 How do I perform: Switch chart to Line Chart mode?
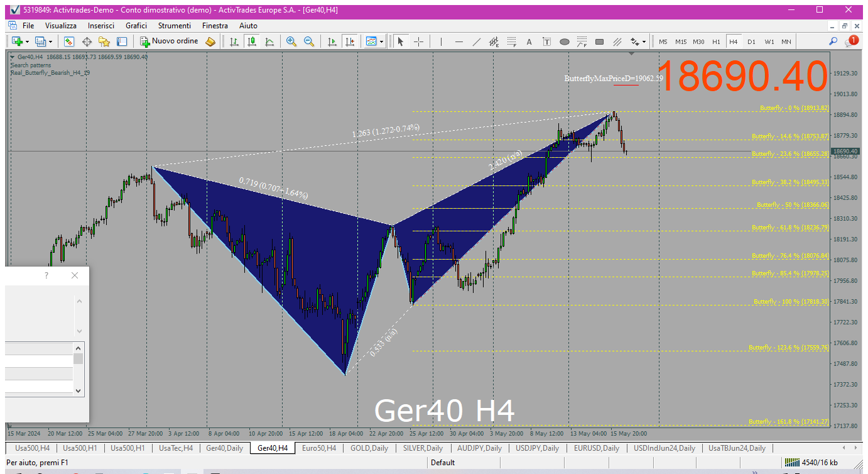coord(269,41)
